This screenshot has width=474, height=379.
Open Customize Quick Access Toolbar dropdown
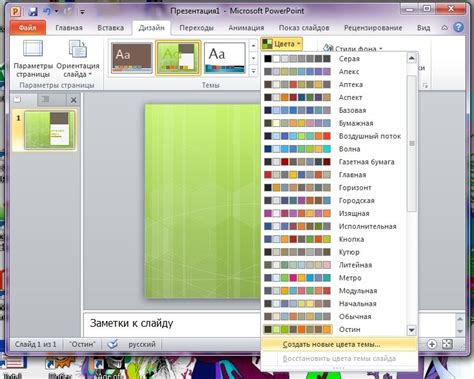point(82,12)
